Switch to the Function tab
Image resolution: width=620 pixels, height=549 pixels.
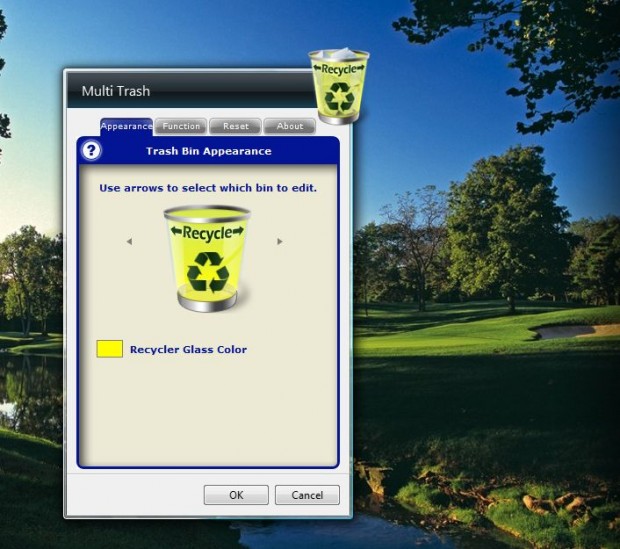point(181,126)
